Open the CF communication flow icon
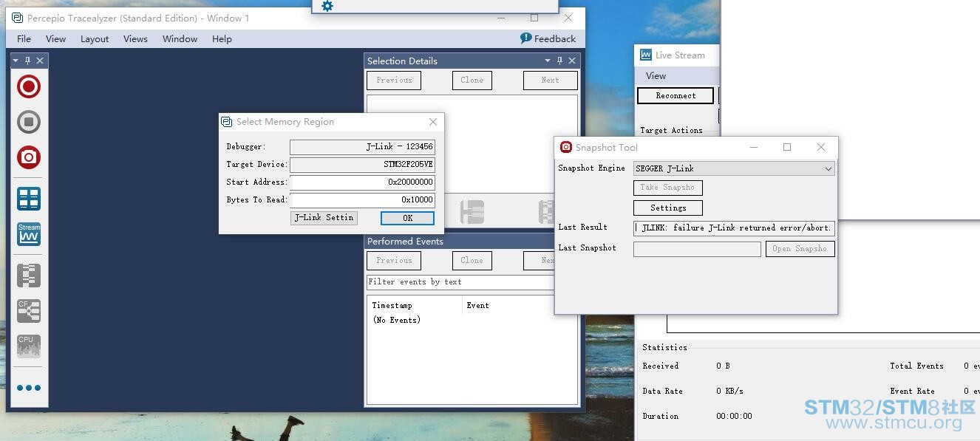980x441 pixels. click(x=29, y=311)
